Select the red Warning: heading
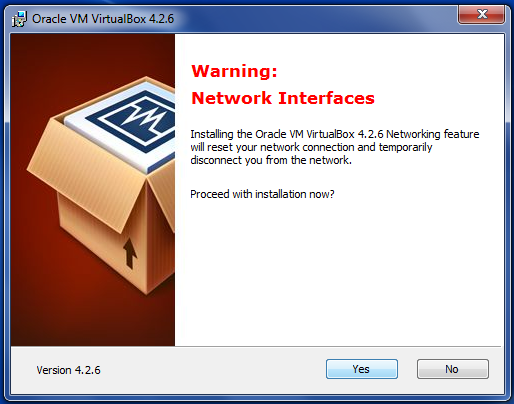The width and height of the screenshot is (514, 404). pyautogui.click(x=234, y=71)
